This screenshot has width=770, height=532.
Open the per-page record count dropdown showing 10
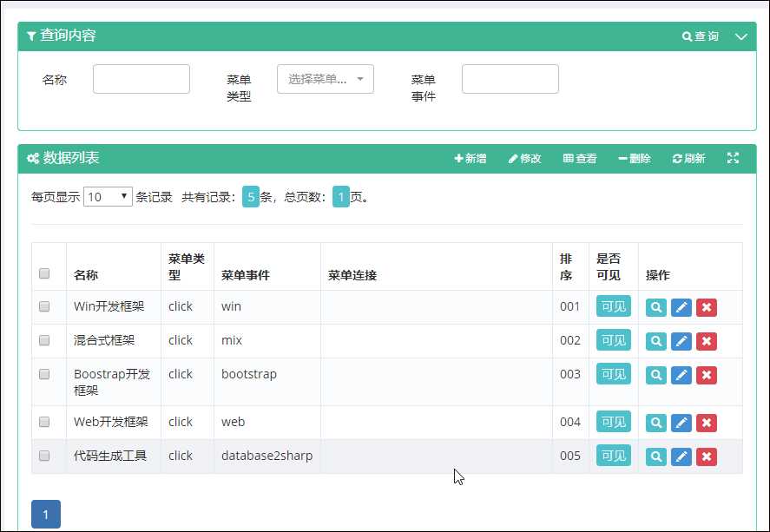107,197
